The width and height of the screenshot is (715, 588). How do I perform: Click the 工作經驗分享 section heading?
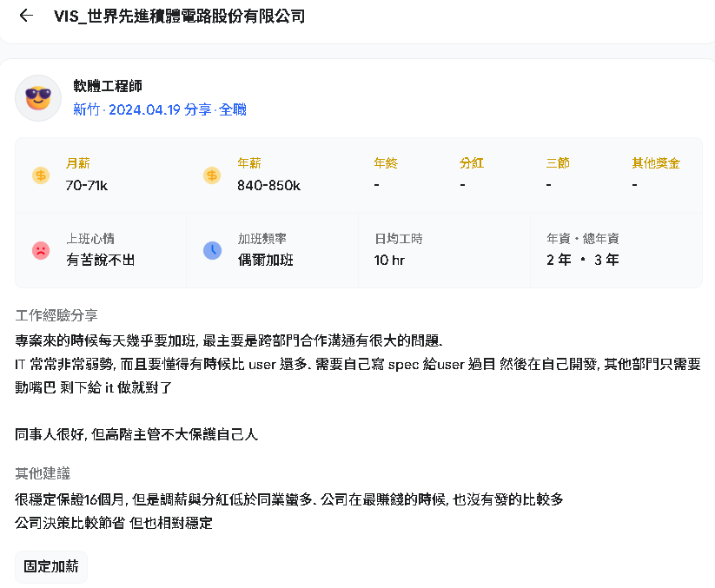click(56, 315)
